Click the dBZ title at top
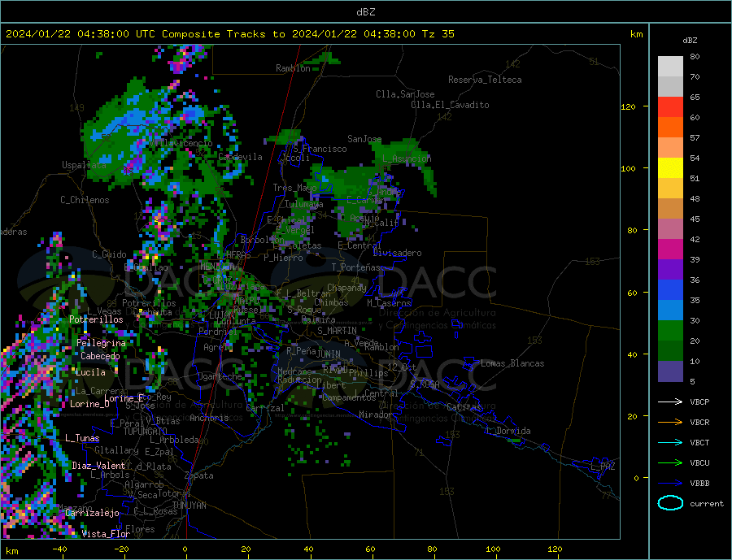The height and width of the screenshot is (560, 732). pyautogui.click(x=365, y=12)
